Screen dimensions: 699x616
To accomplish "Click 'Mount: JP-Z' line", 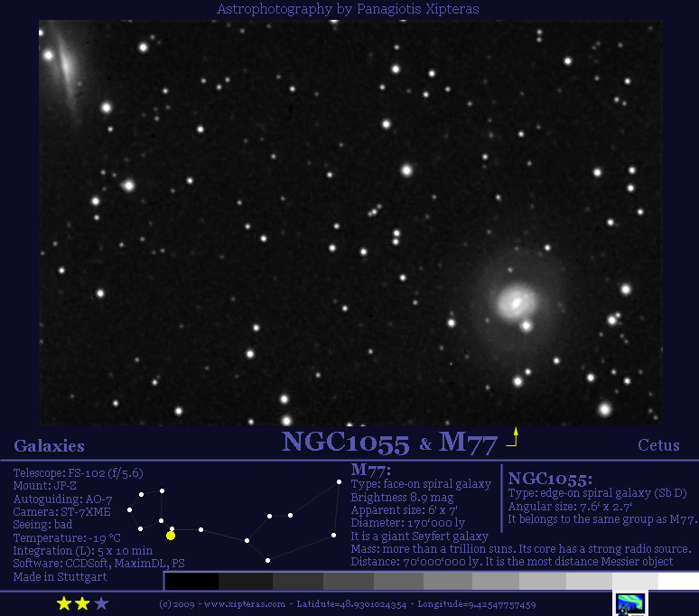I will click(44, 485).
